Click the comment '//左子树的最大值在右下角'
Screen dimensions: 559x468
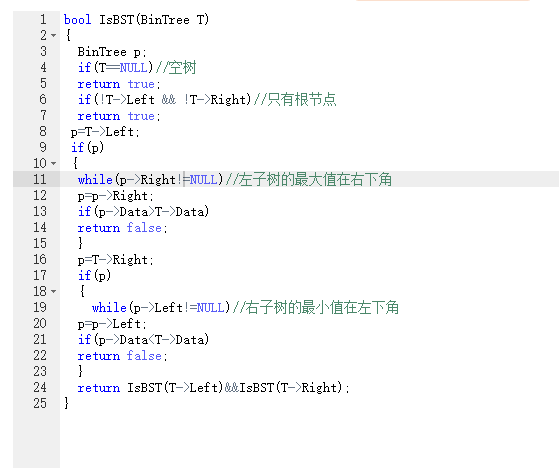309,179
